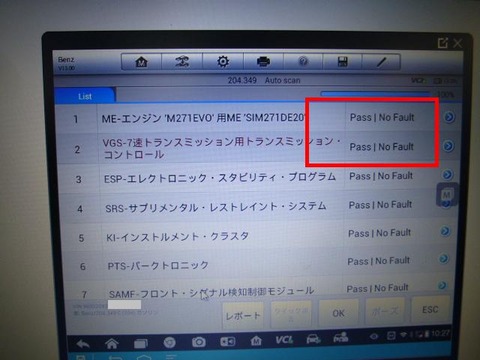Open recent apps in navigation bar
Image resolution: width=480 pixels, height=360 pixels.
pyautogui.click(x=141, y=343)
